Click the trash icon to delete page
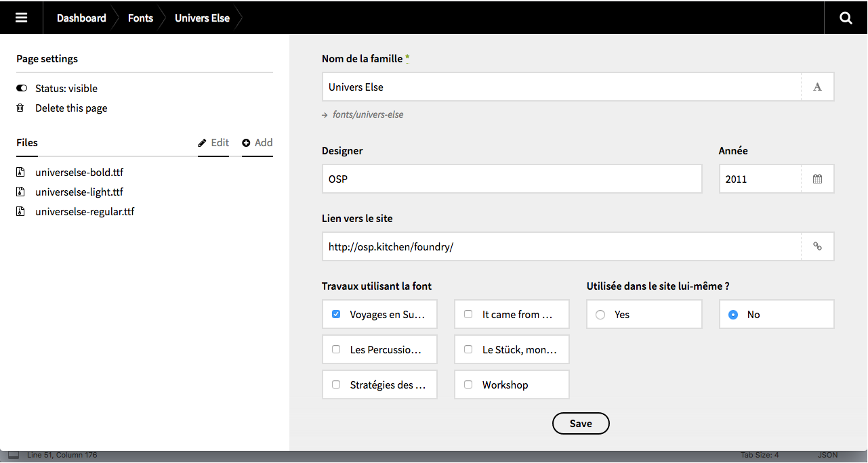868x463 pixels. pos(20,108)
